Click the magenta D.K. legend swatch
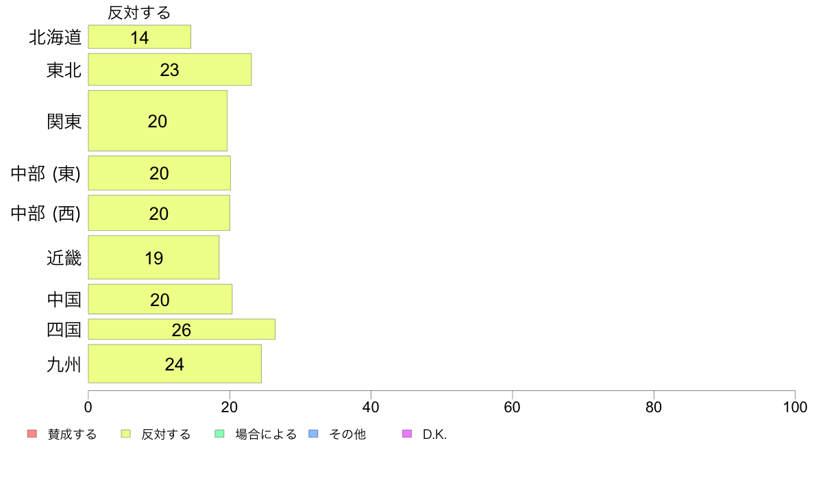 click(x=407, y=433)
